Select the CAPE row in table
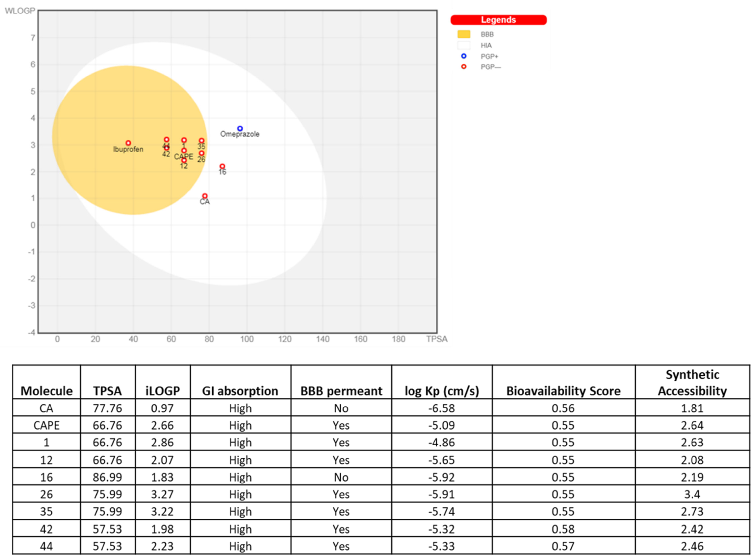The width and height of the screenshot is (756, 559). click(46, 425)
